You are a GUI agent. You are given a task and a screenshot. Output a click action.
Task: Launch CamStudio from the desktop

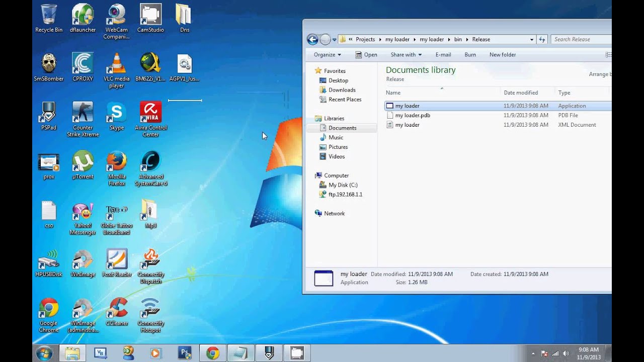pos(150,19)
